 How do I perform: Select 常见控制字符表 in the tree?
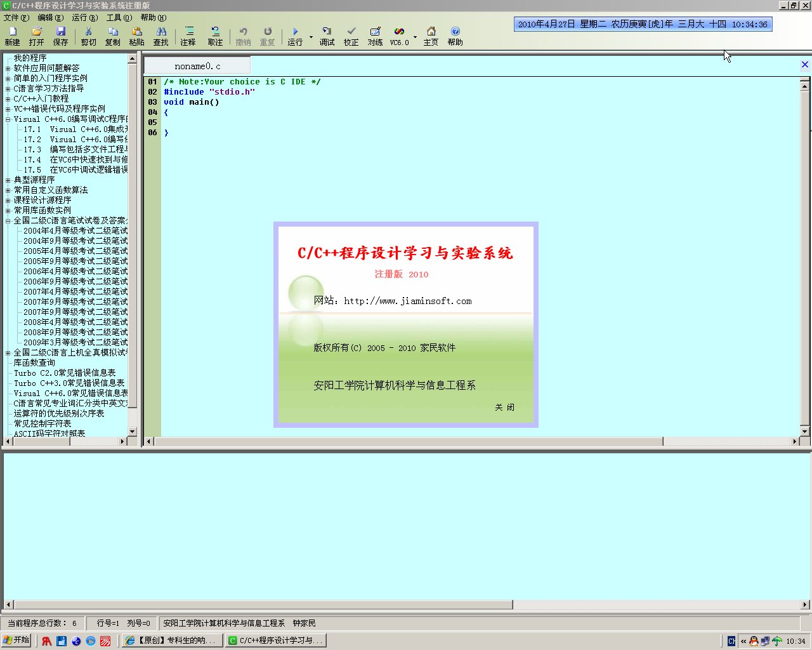(x=43, y=423)
